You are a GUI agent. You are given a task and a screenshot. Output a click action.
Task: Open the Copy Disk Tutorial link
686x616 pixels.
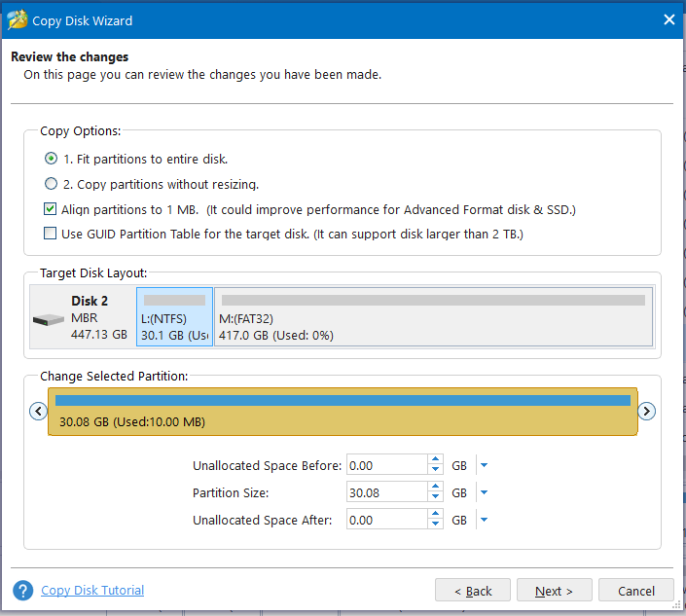tap(92, 590)
